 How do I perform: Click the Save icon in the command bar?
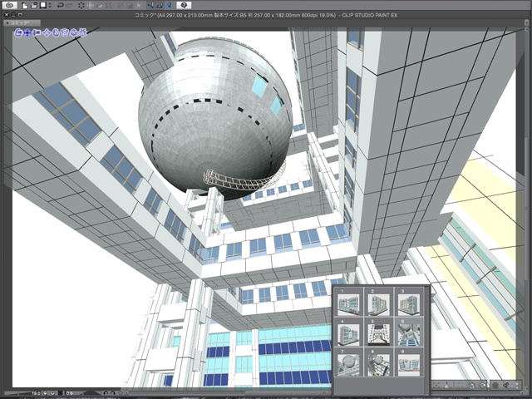coord(43,5)
